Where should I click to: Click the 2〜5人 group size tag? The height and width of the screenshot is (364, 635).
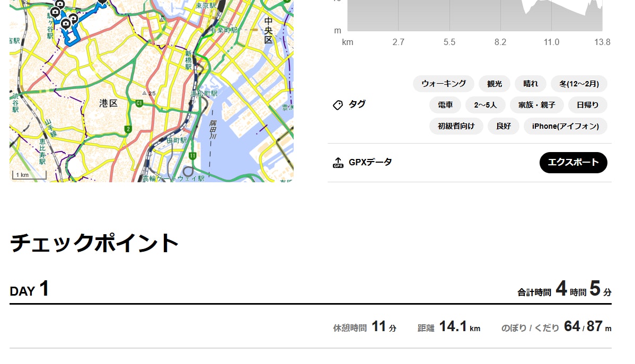pyautogui.click(x=485, y=105)
